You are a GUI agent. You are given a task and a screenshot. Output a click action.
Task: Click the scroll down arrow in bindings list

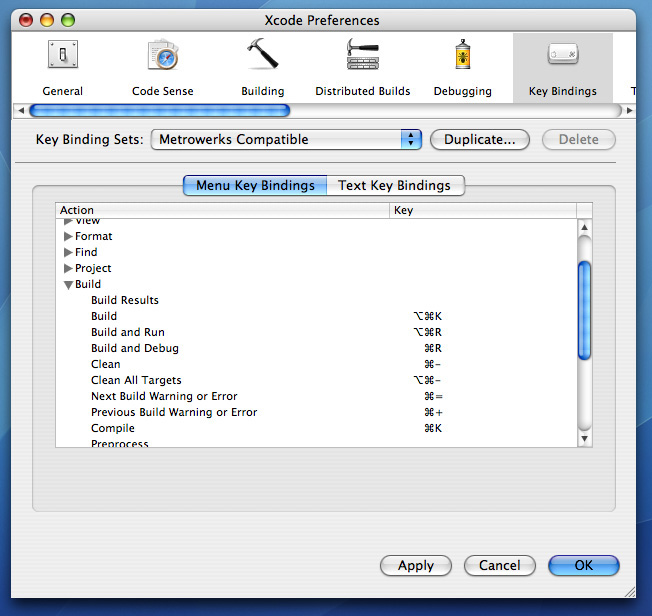[x=584, y=438]
